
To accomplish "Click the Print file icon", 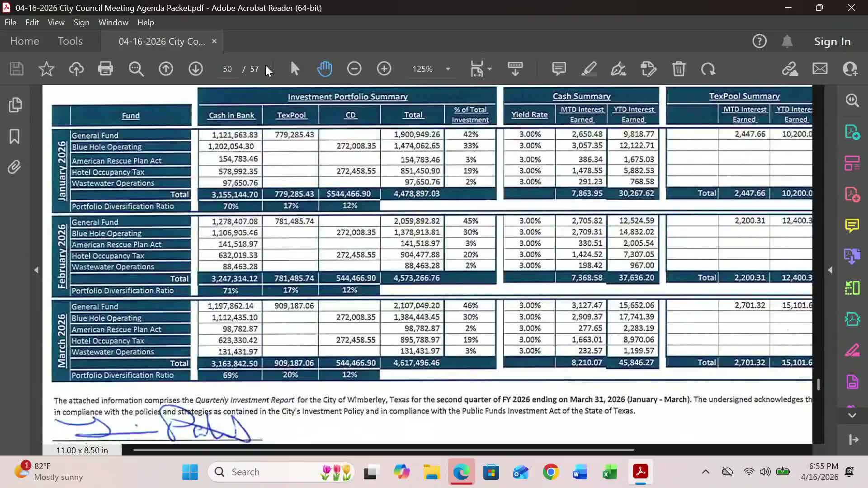I will tap(105, 69).
